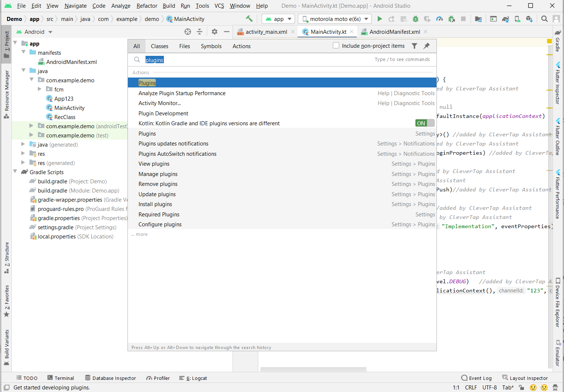Show more search results

[x=140, y=234]
